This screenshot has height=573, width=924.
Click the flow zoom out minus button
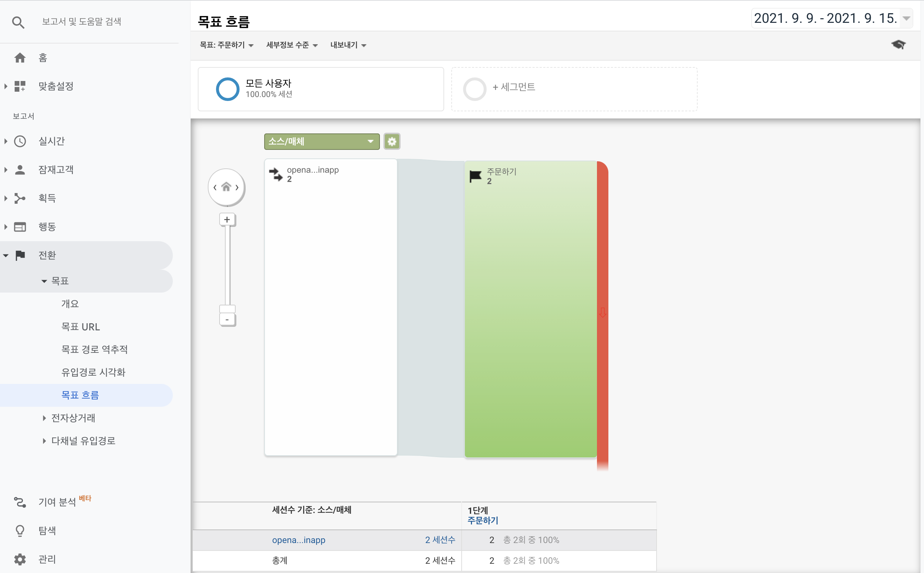point(227,320)
